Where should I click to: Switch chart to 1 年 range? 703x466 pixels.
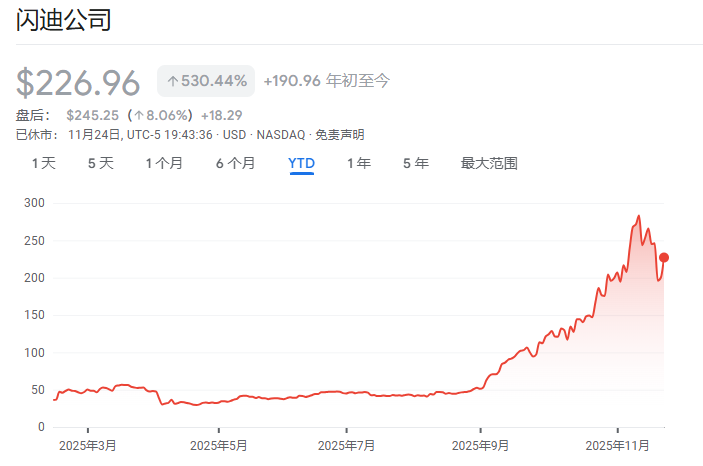(359, 163)
